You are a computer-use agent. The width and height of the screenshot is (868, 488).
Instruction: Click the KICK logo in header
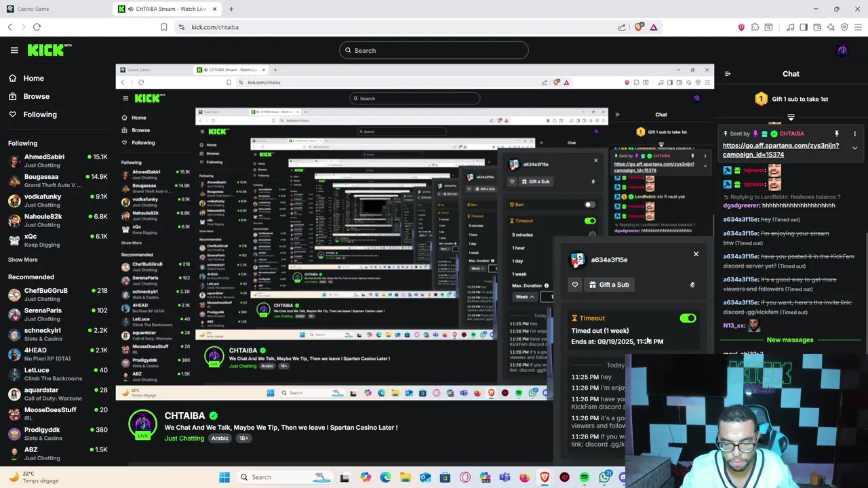pos(49,50)
